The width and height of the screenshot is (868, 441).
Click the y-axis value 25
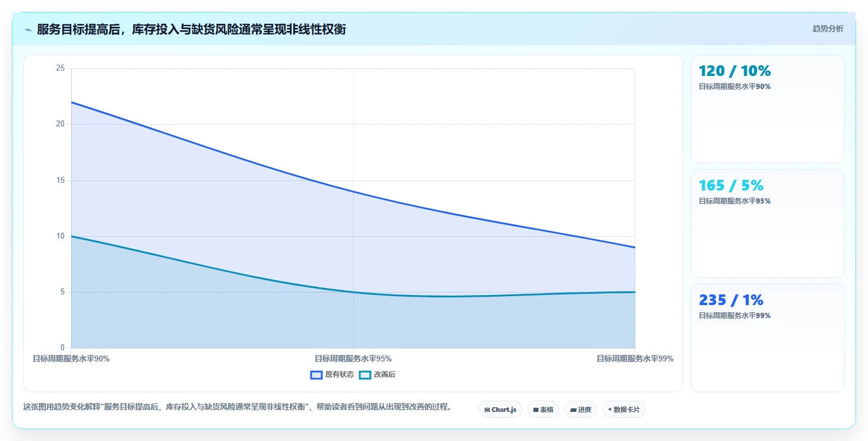[60, 68]
